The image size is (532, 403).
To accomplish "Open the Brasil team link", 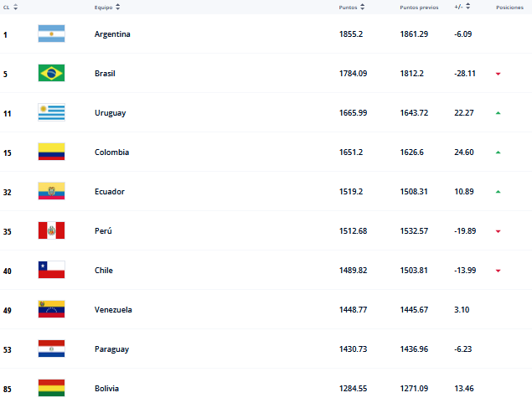I will tap(105, 74).
